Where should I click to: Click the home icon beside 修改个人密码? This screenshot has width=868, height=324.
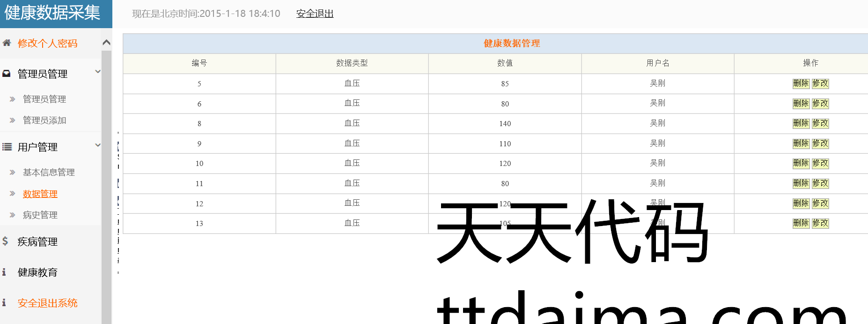point(7,43)
